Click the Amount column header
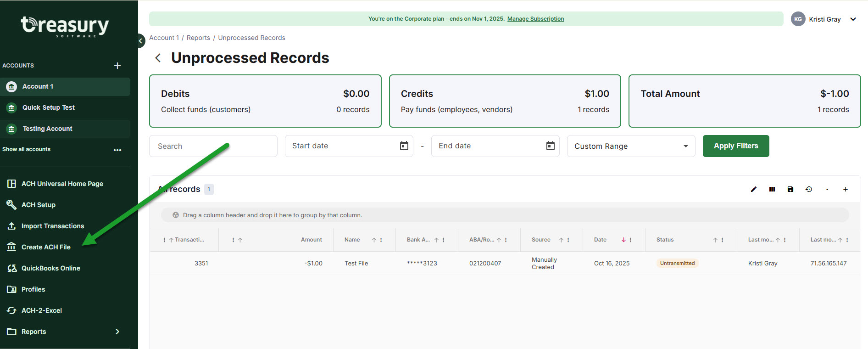This screenshot has width=868, height=349. click(312, 240)
